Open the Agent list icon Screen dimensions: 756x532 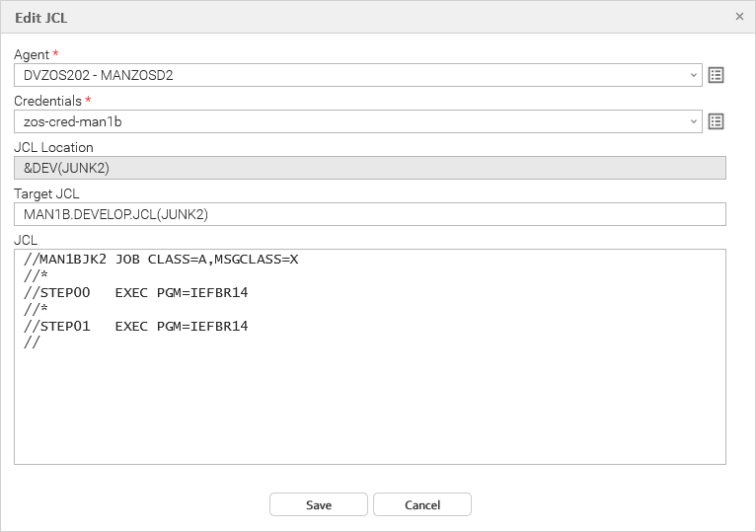(x=717, y=75)
